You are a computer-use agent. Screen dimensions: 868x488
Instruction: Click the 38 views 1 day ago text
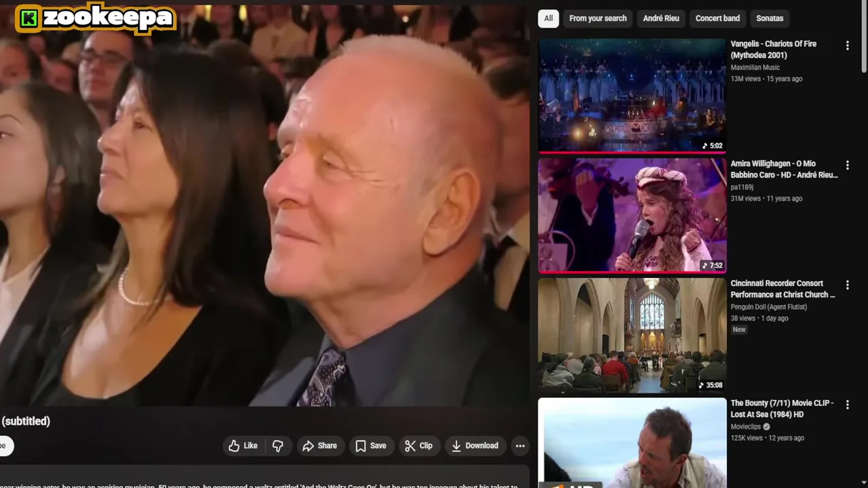click(759, 319)
